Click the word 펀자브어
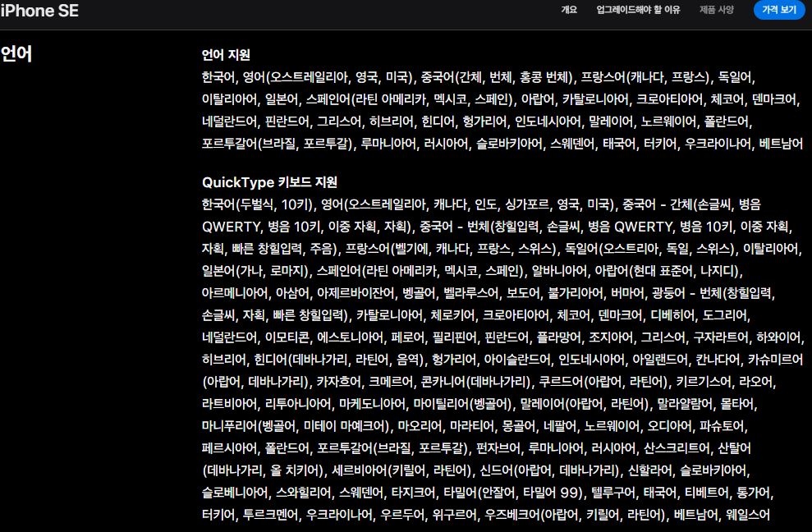 pyautogui.click(x=498, y=448)
